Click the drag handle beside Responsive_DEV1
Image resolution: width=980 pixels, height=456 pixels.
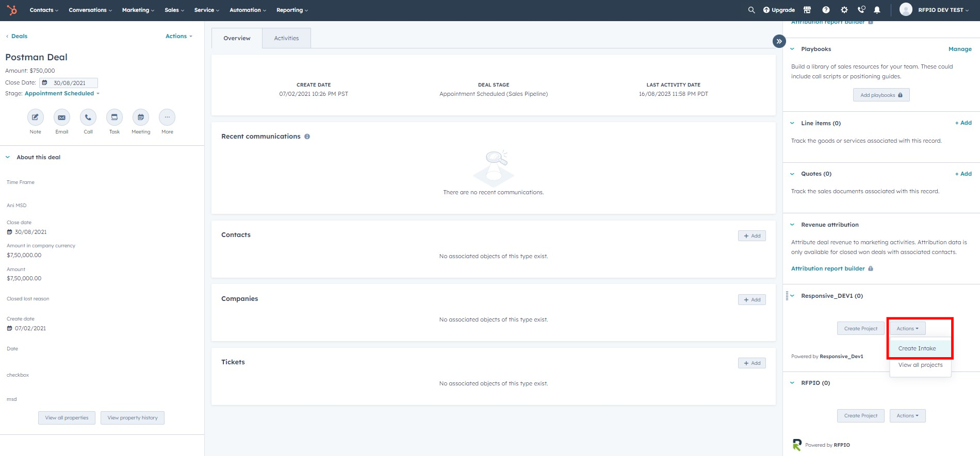pos(787,296)
